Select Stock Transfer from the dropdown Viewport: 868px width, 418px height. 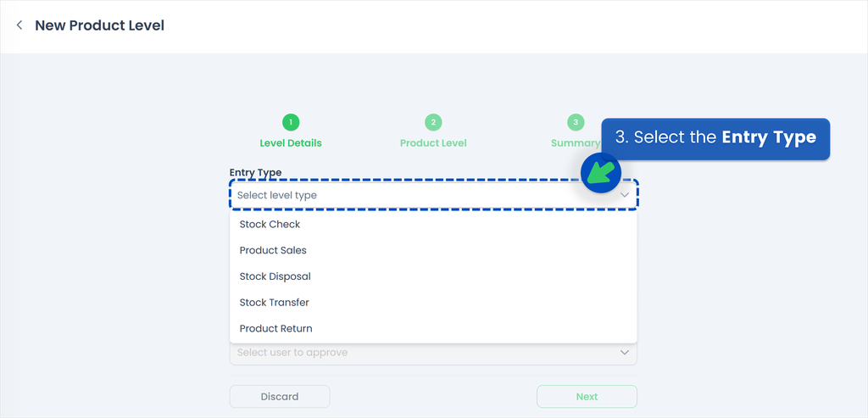coord(275,303)
